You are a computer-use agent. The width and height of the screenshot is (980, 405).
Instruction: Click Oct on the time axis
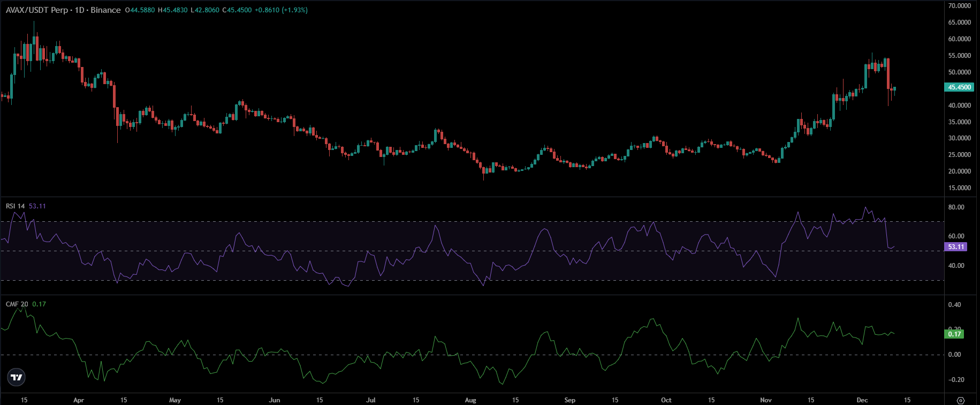[666, 400]
